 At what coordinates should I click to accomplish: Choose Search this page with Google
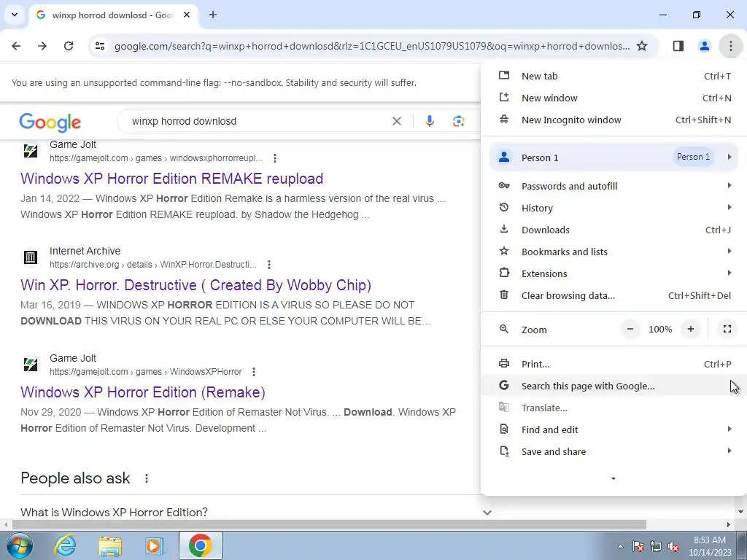tap(614, 386)
